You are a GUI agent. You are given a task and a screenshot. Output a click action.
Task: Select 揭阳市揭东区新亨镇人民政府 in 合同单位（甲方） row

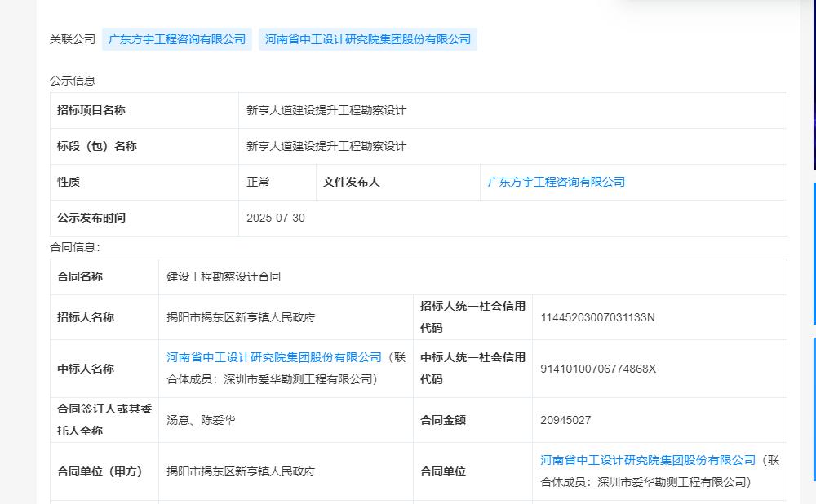tap(241, 471)
